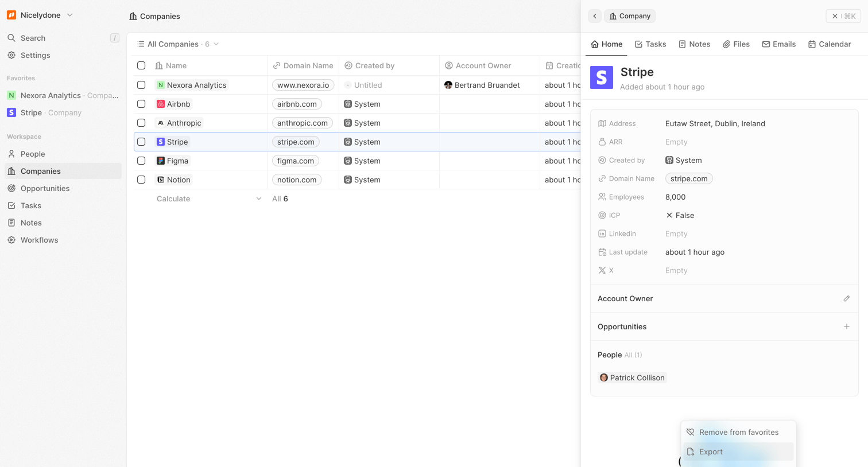Select Remove from favorites menu item
The image size is (868, 467).
pyautogui.click(x=738, y=432)
